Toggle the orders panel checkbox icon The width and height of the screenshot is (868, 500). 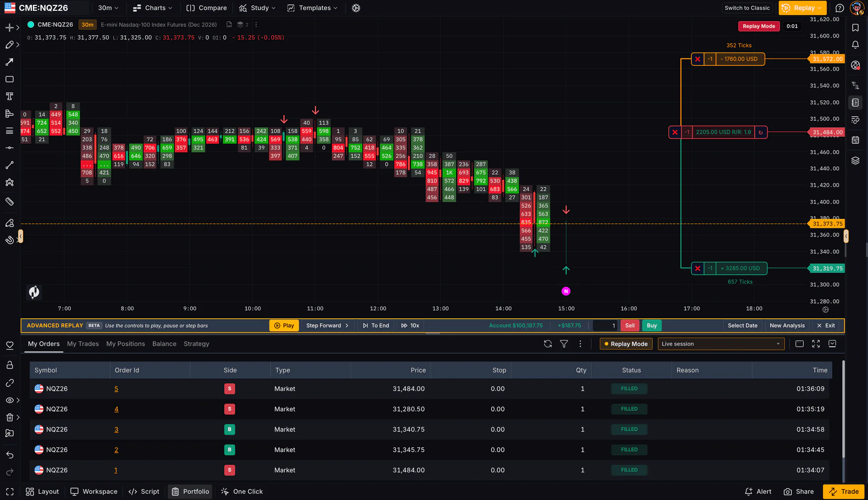(x=832, y=344)
